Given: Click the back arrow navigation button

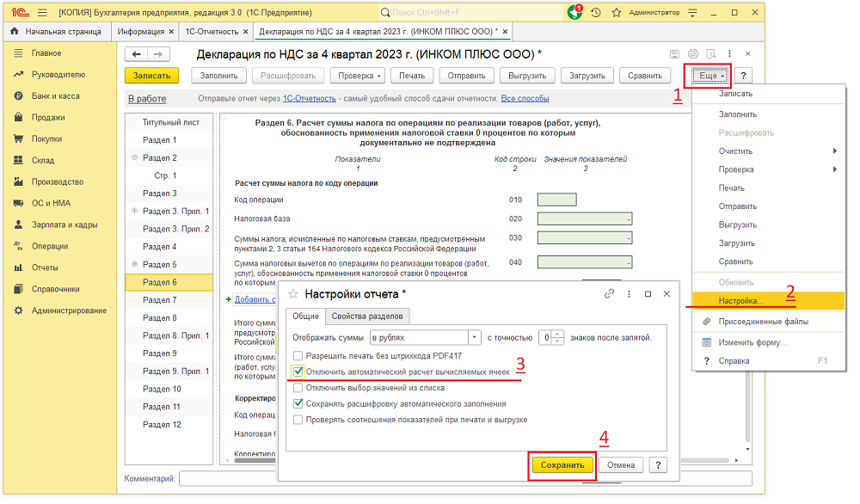Looking at the screenshot, I should point(137,54).
